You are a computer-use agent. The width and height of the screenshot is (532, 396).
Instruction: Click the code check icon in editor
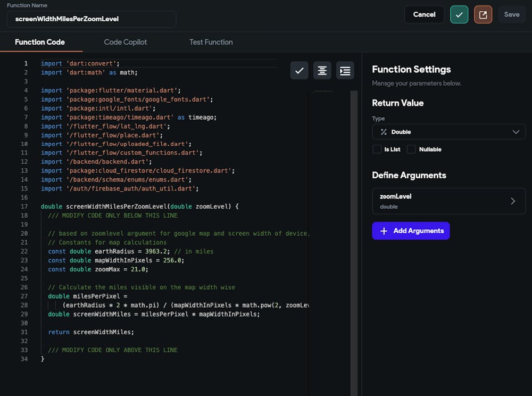(x=300, y=70)
